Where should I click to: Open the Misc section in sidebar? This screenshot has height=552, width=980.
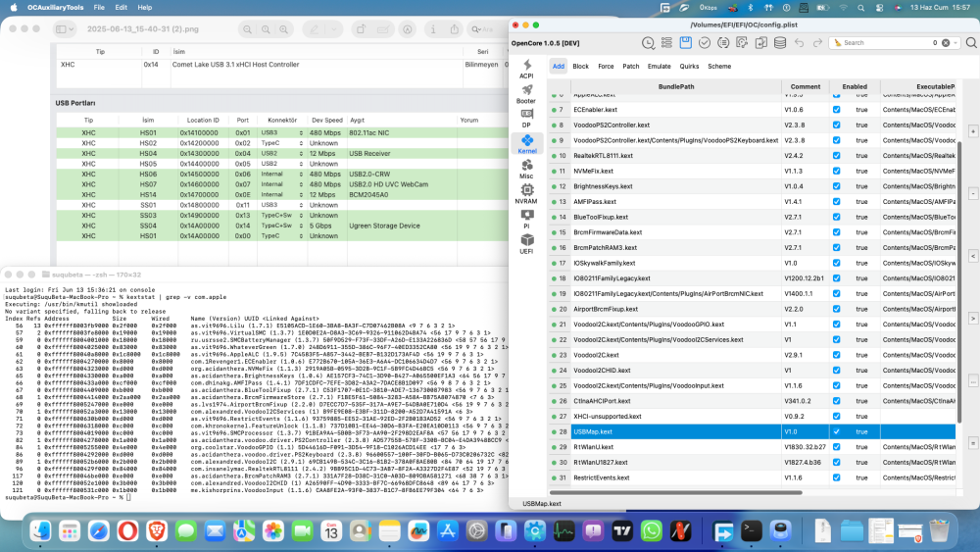pos(526,169)
